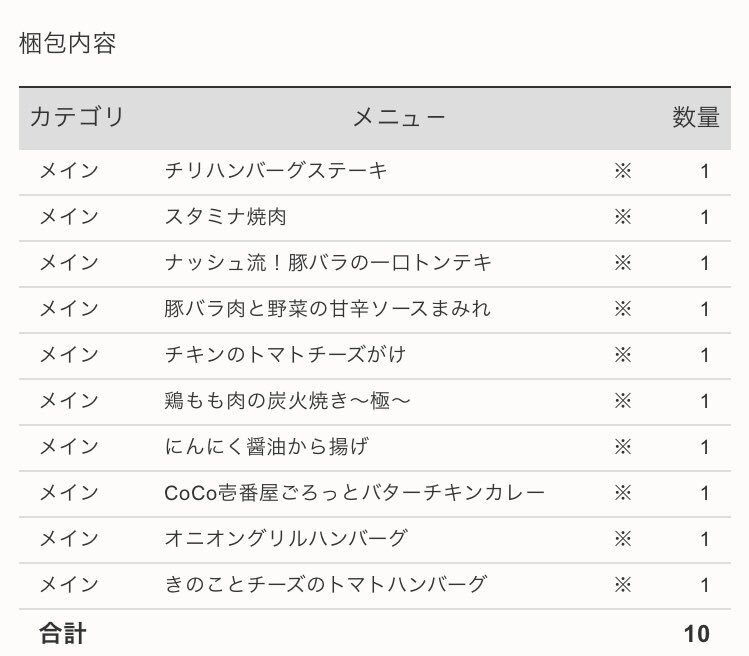Click the 梱包内容 section heading
Screen dimensions: 749x656
(67, 44)
